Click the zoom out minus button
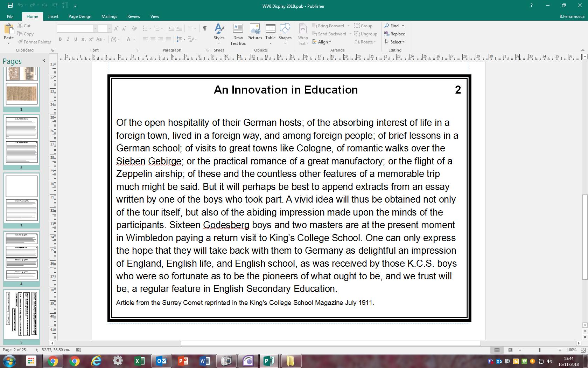The height and width of the screenshot is (368, 588). (x=520, y=350)
